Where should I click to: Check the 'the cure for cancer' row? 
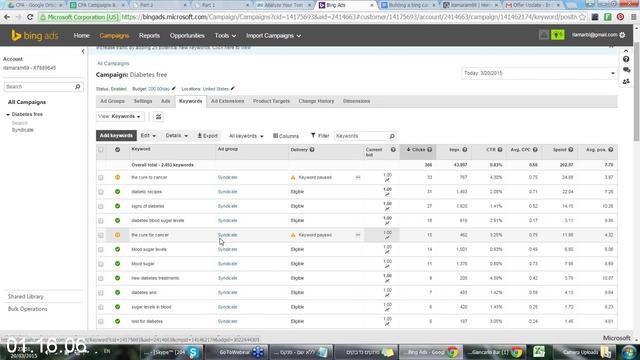101,235
